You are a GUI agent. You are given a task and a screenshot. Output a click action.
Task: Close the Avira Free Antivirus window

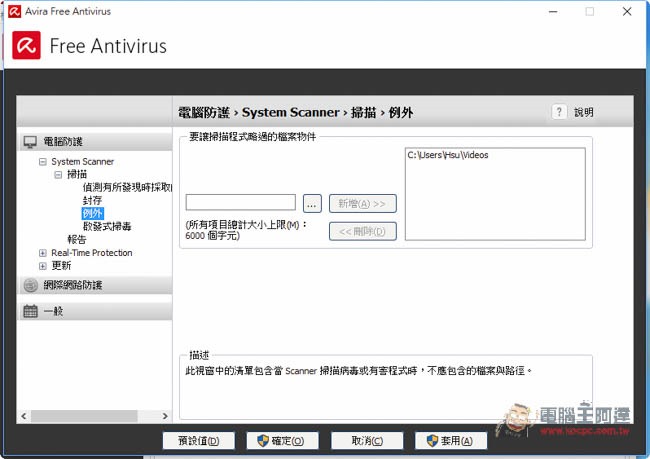[627, 12]
